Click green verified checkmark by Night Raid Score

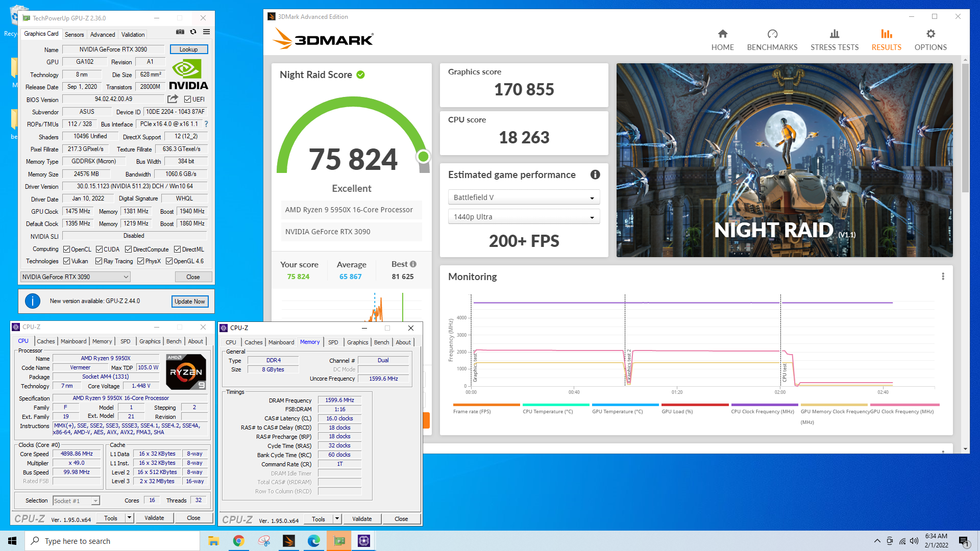pyautogui.click(x=360, y=75)
